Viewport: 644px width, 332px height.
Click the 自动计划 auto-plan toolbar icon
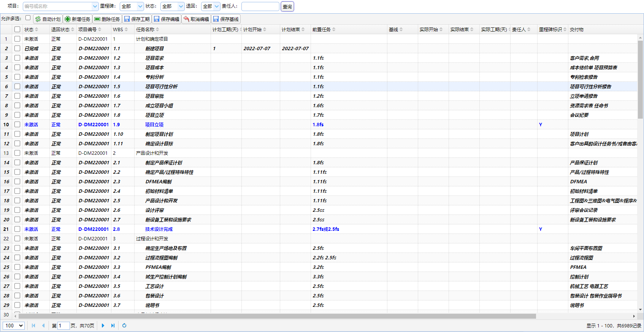coord(38,19)
